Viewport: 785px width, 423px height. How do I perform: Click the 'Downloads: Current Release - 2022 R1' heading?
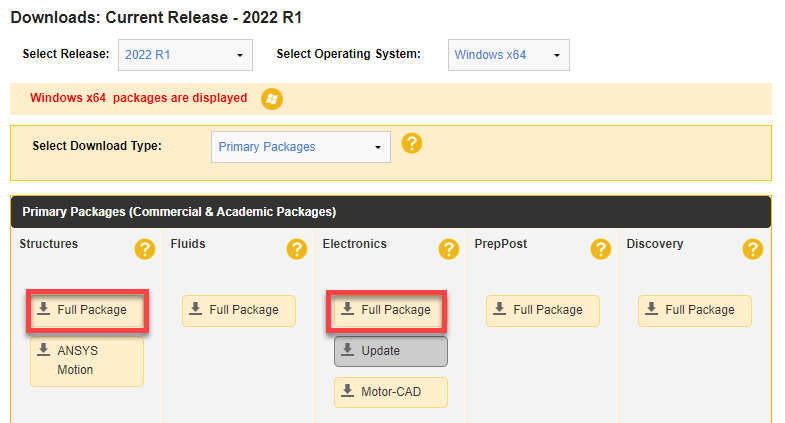click(x=156, y=18)
